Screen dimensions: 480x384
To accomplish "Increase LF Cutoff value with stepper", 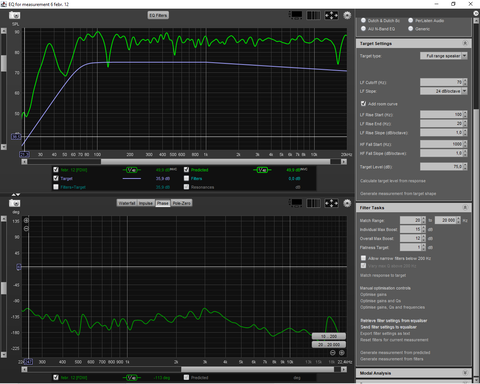I will coord(465,80).
